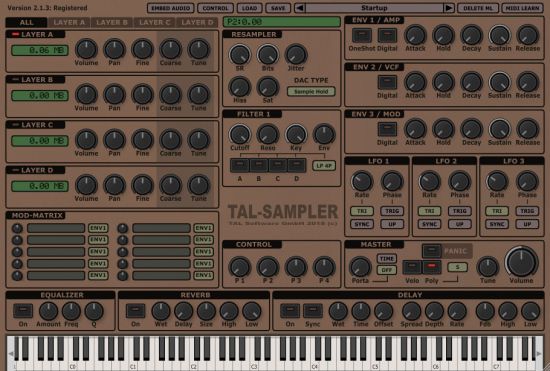Viewport: 550px width, 371px height.
Task: Click the MIDI LEARN button
Action: coord(523,8)
